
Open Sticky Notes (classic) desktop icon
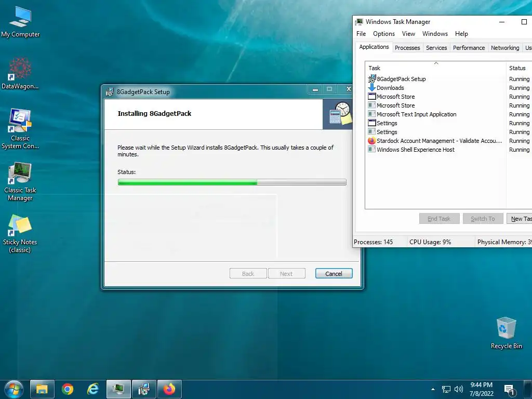20,233
